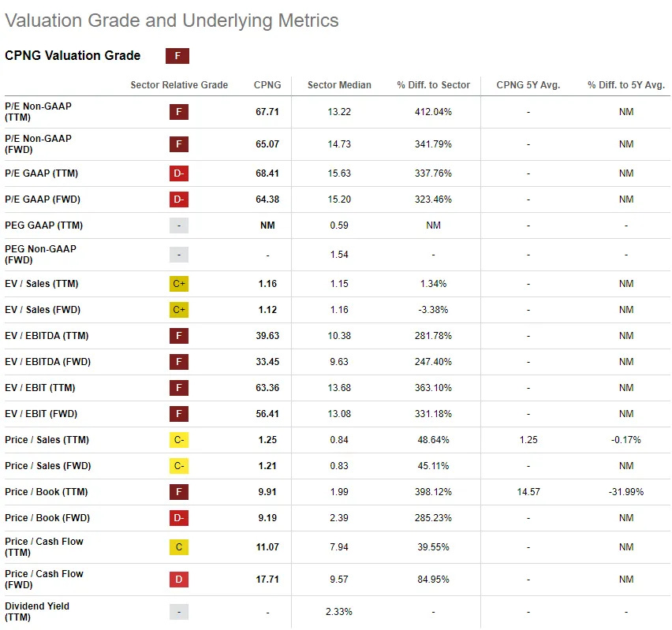This screenshot has width=672, height=630.
Task: Click the % Diff. to 5Y Avg. column header
Action: pos(626,85)
